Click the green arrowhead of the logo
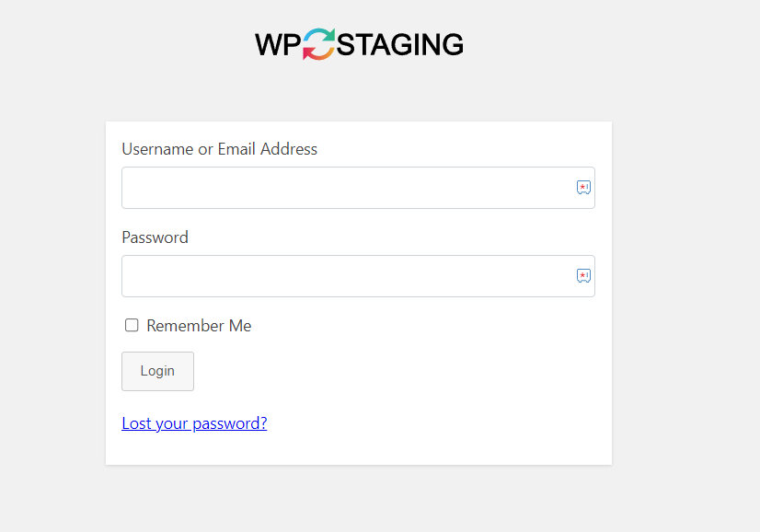Screen dimensions: 760x532 329,34
